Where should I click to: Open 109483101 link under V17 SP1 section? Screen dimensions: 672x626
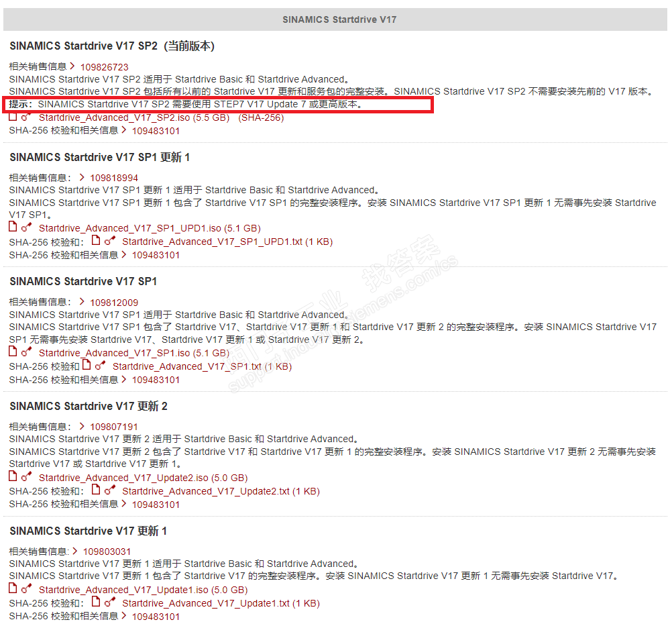point(156,380)
